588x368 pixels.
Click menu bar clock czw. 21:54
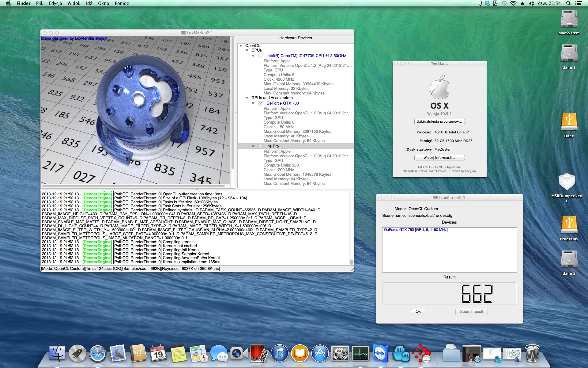(x=549, y=3)
